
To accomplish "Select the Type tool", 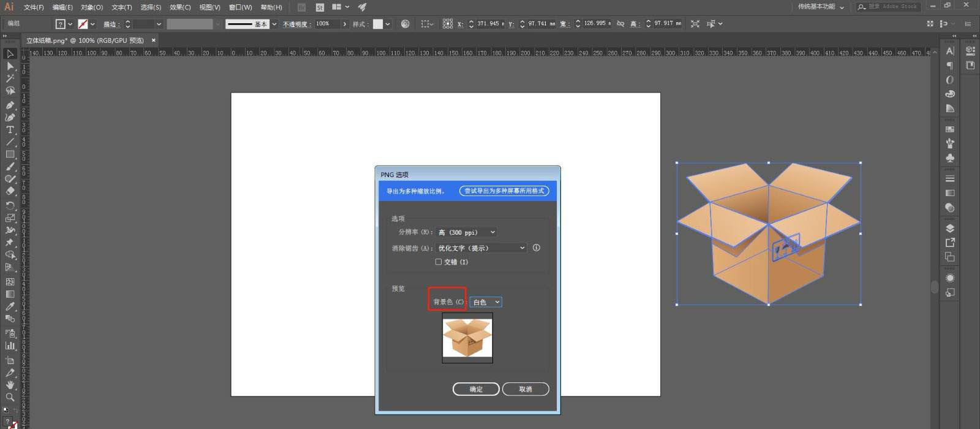I will tap(10, 130).
